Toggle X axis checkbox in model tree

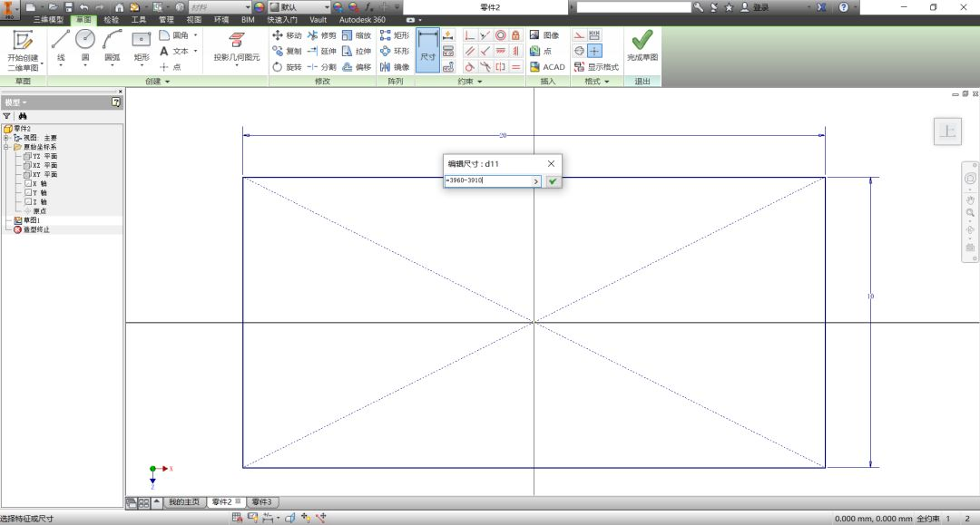pyautogui.click(x=27, y=183)
